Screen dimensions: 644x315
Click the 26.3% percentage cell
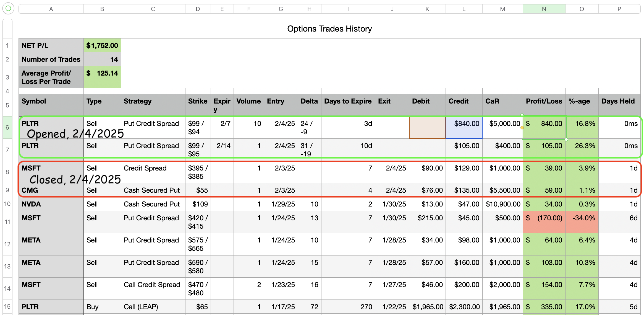[582, 150]
